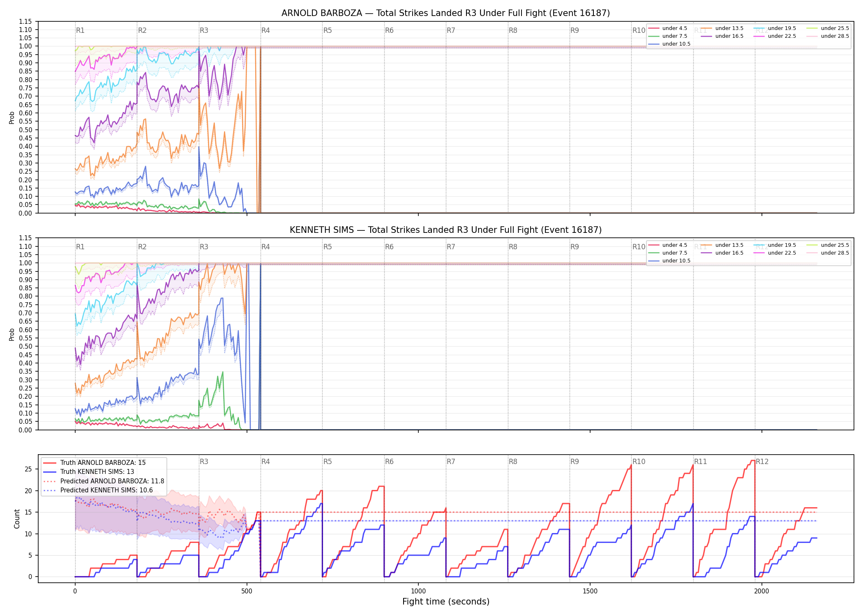Screen dimensions: 863x616
Task: Click the ARNOLD BARBOZA chart title
Action: (x=445, y=13)
